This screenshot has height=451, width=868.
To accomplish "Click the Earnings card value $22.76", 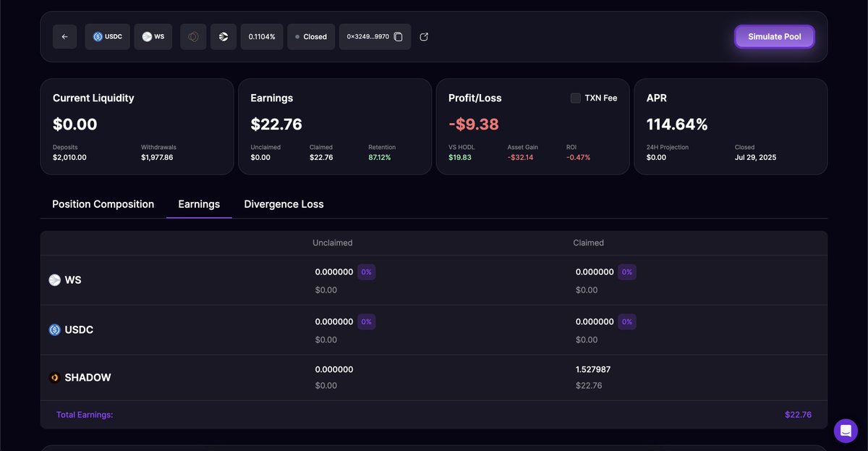I will pyautogui.click(x=276, y=125).
